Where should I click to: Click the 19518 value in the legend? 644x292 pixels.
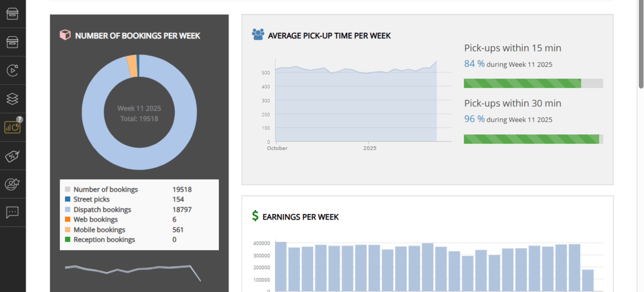pos(182,189)
